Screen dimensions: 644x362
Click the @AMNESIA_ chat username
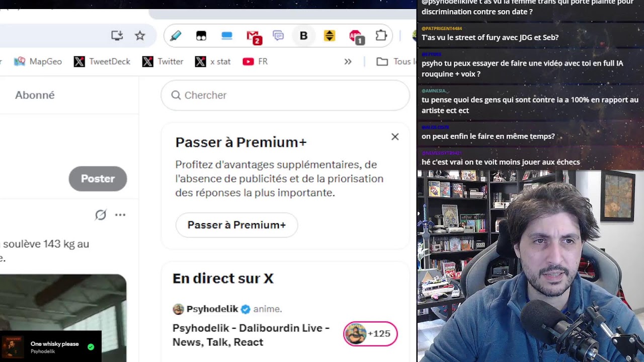(435, 91)
